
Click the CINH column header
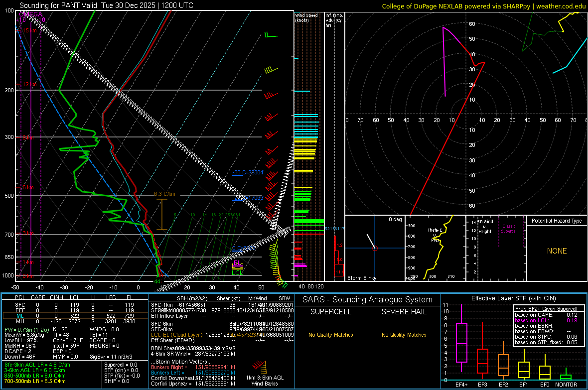tap(56, 297)
